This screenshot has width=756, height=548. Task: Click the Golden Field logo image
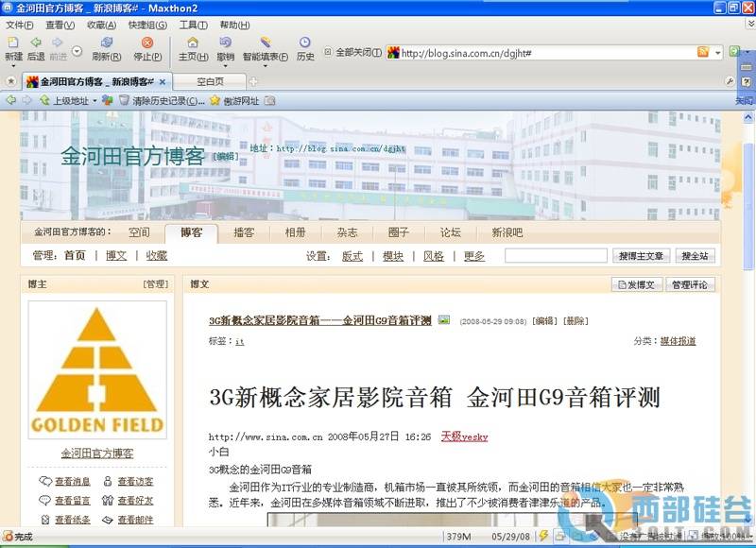pyautogui.click(x=97, y=369)
